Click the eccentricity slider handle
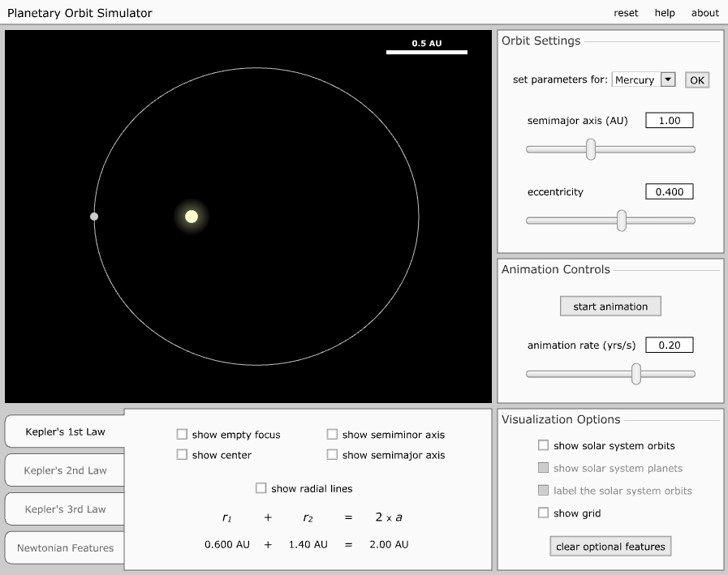Viewport: 728px width, 575px height. tap(622, 221)
